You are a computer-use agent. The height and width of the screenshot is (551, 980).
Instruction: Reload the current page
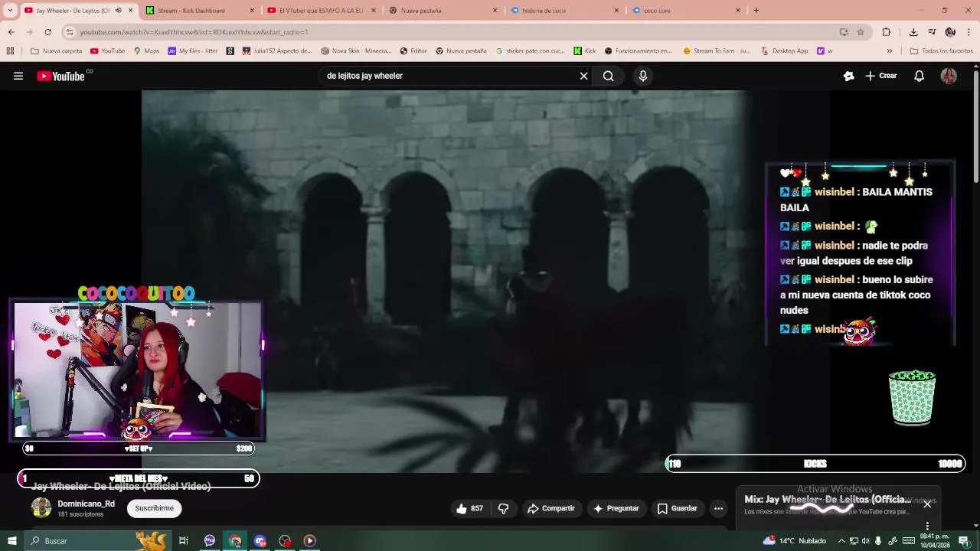[47, 32]
